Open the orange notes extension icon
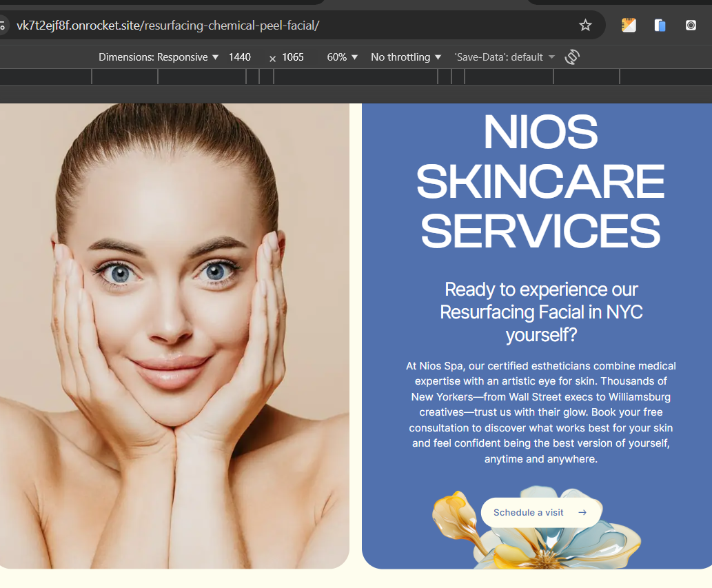712x588 pixels. pos(629,25)
